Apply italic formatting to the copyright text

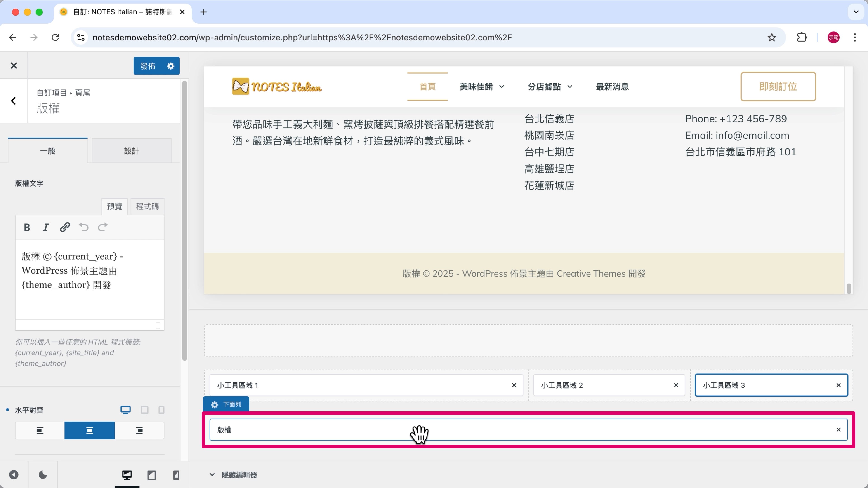click(x=45, y=227)
